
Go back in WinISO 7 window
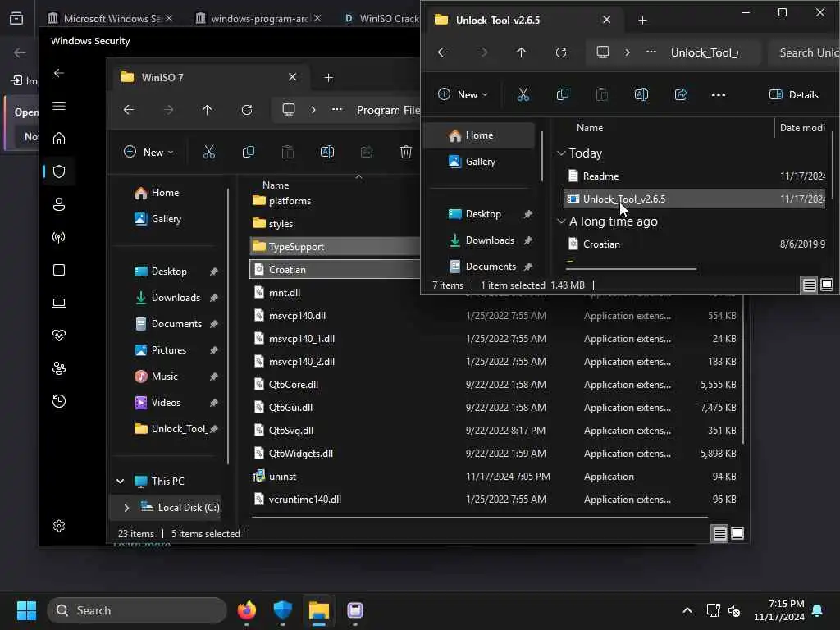[x=129, y=110]
